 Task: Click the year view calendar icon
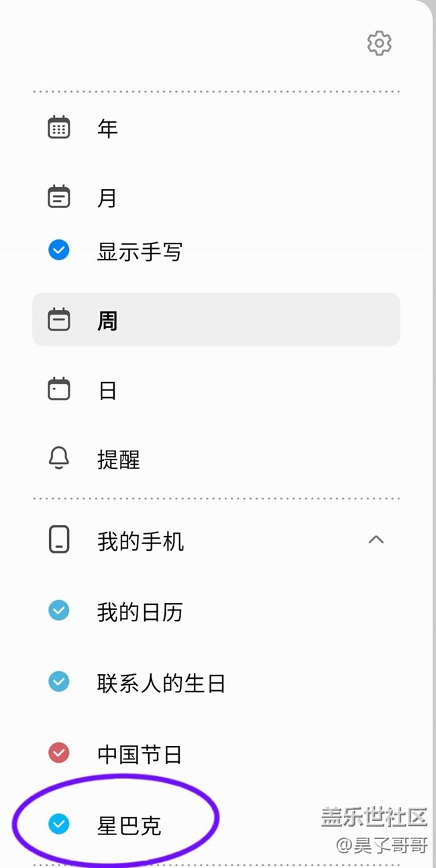click(x=59, y=127)
